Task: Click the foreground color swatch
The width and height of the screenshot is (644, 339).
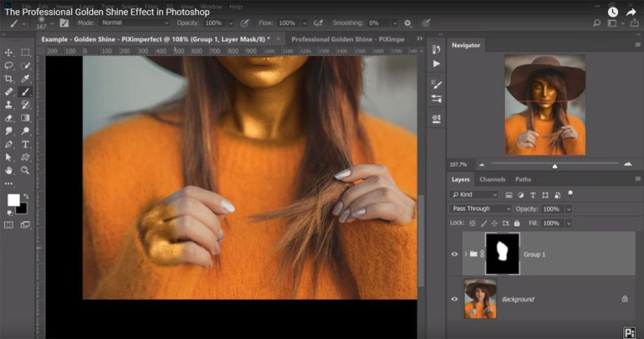Action: [x=13, y=200]
